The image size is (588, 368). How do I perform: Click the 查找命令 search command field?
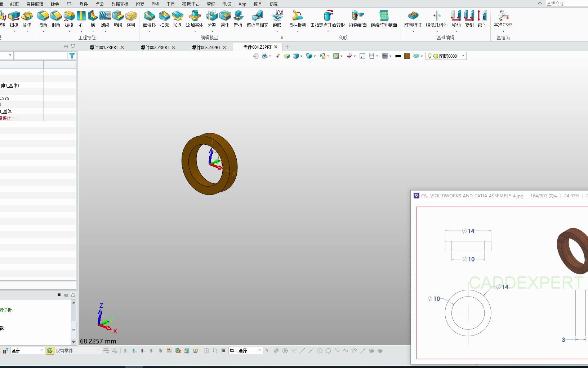coord(566,4)
